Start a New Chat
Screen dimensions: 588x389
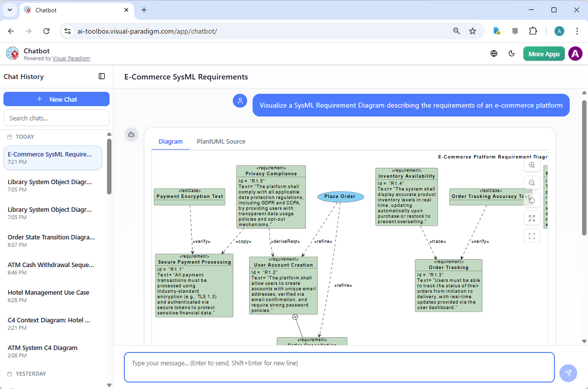click(56, 99)
